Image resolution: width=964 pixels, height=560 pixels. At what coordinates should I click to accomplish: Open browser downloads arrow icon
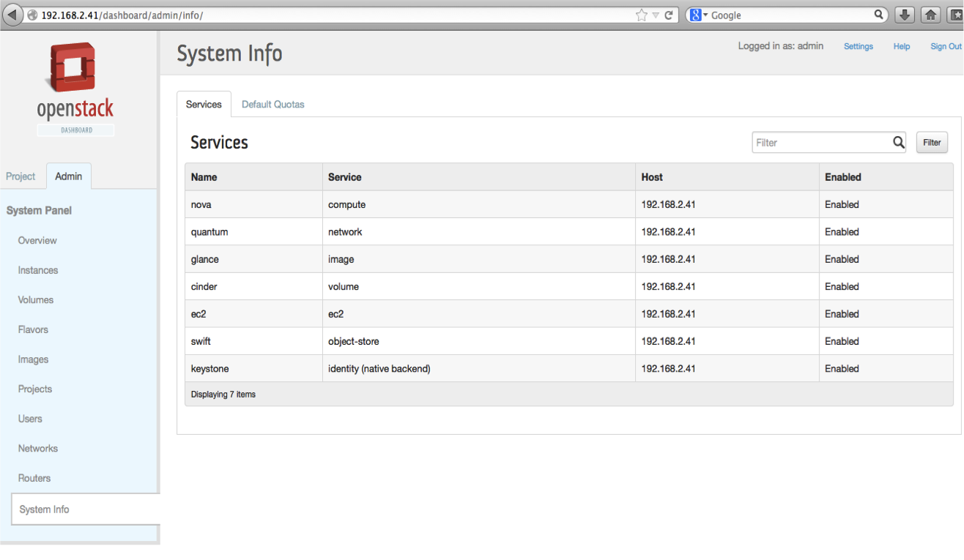(905, 15)
